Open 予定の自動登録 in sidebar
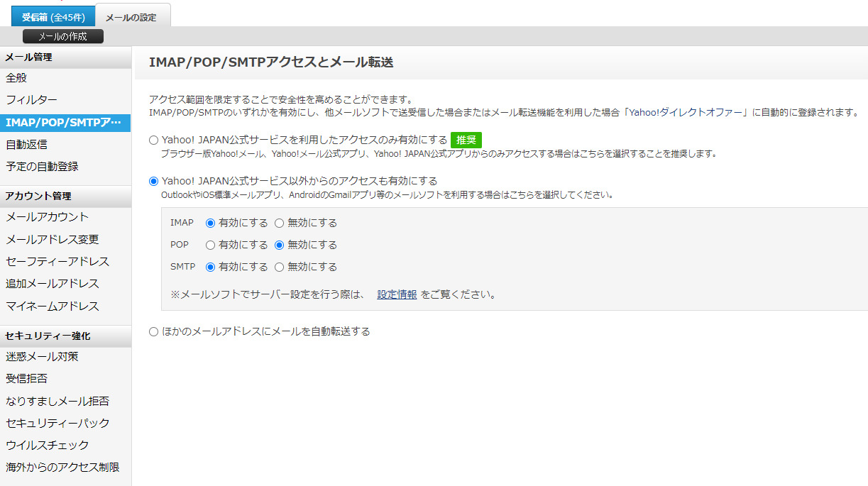The width and height of the screenshot is (868, 486). point(42,167)
